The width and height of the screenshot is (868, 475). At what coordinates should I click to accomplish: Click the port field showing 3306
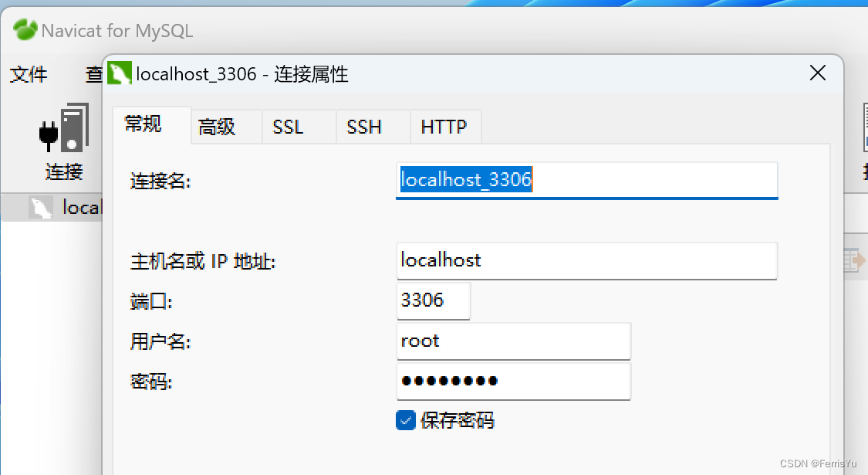[x=433, y=300]
